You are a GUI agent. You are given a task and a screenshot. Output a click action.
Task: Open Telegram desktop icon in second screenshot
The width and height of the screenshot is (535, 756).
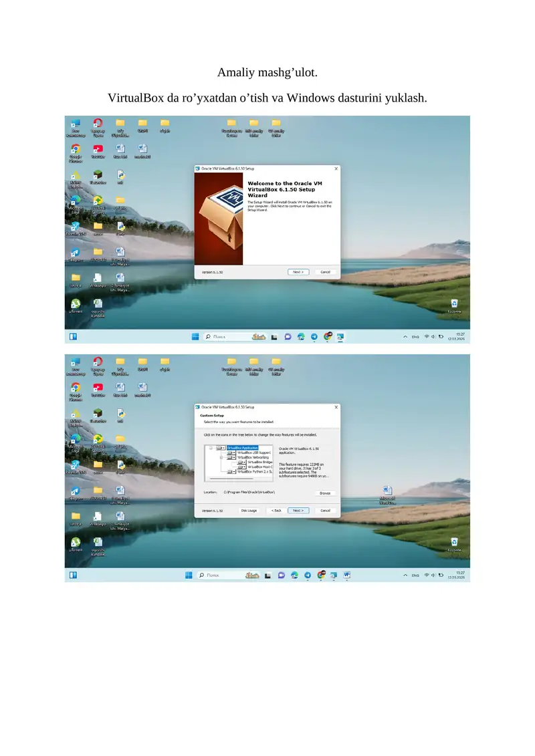click(76, 493)
